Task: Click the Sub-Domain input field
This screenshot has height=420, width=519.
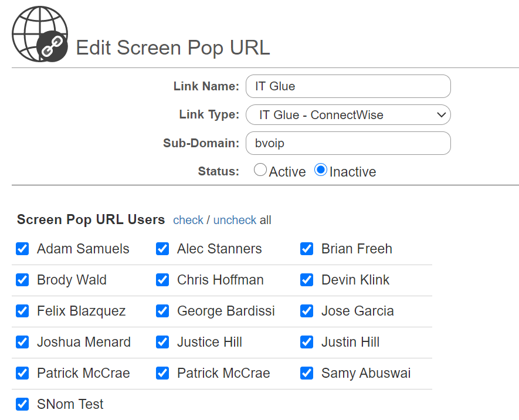Action: (x=348, y=143)
